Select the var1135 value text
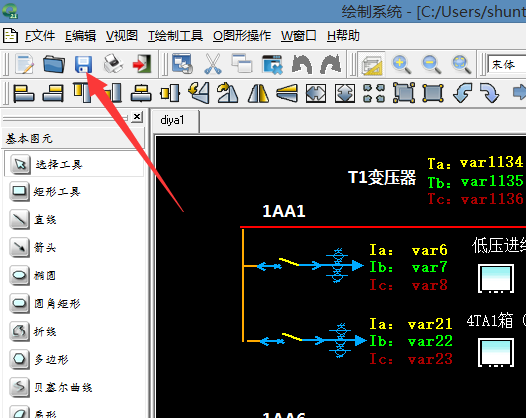526x418 pixels. [x=492, y=181]
